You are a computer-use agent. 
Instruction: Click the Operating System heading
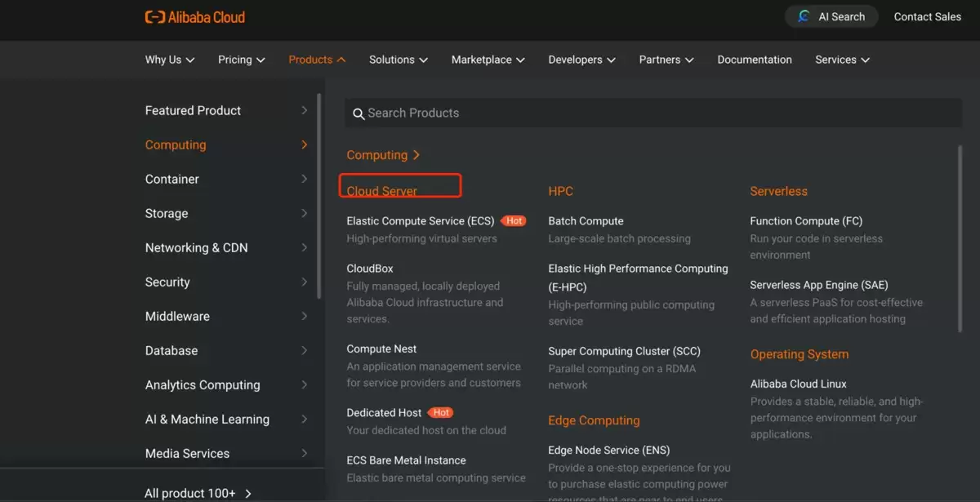click(x=799, y=354)
